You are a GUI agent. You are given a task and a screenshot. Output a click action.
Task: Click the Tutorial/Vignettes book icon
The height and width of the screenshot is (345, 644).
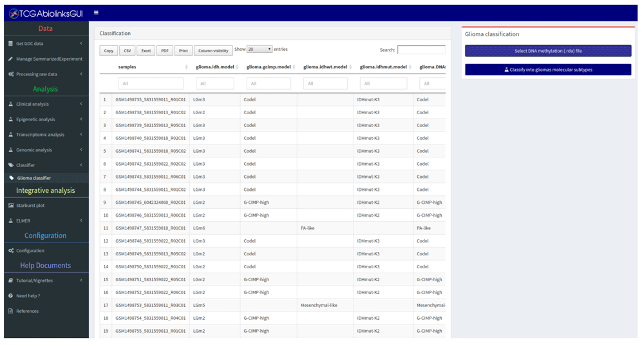(x=11, y=281)
